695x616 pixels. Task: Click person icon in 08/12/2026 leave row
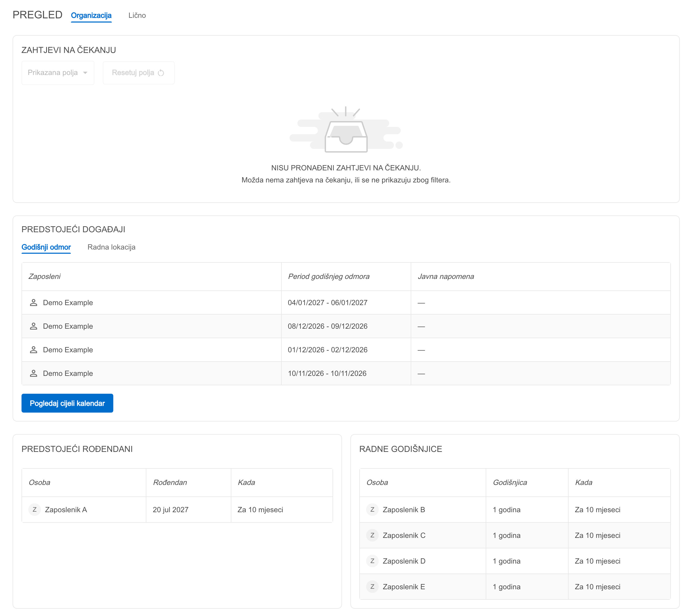(33, 326)
